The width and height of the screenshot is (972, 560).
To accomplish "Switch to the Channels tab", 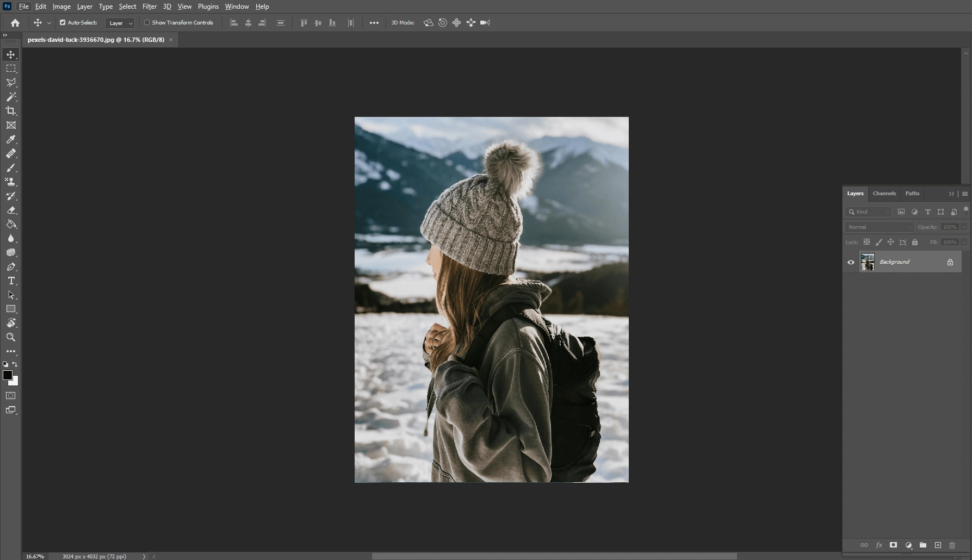I will [x=884, y=194].
